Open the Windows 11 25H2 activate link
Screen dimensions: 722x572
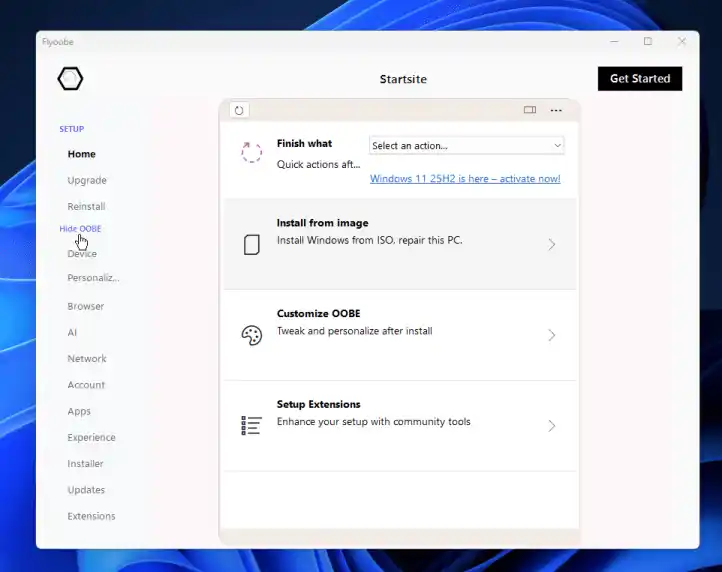pyautogui.click(x=465, y=179)
